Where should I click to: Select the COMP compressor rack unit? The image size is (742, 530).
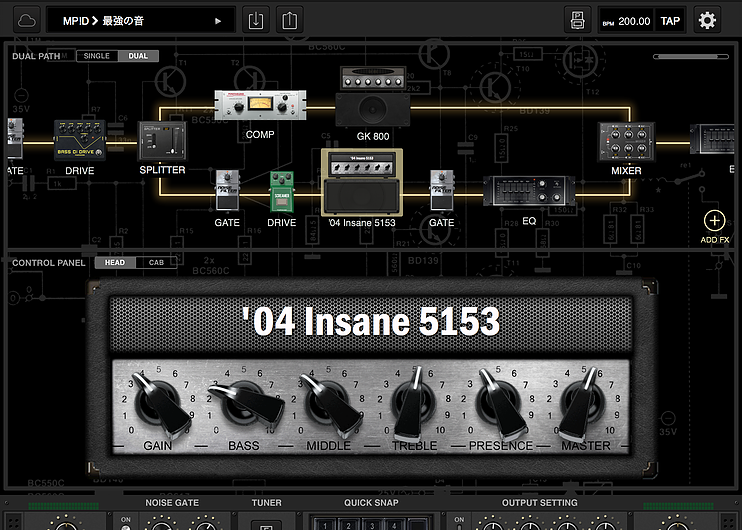click(260, 105)
